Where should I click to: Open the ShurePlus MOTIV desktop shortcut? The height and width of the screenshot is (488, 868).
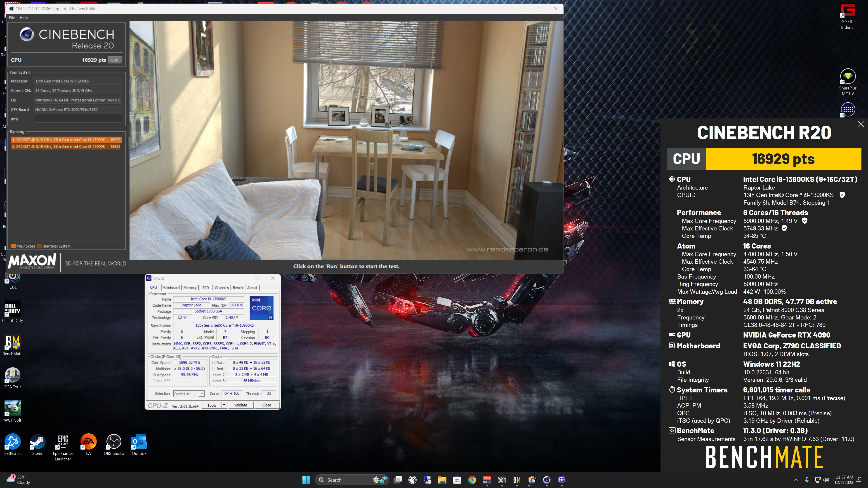tap(847, 82)
